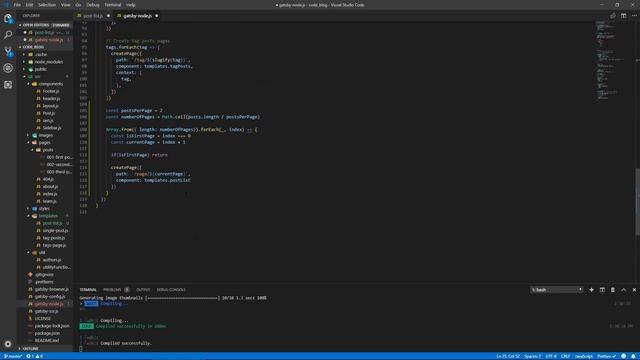
Task: Expand the images folder
Action: 45,135
